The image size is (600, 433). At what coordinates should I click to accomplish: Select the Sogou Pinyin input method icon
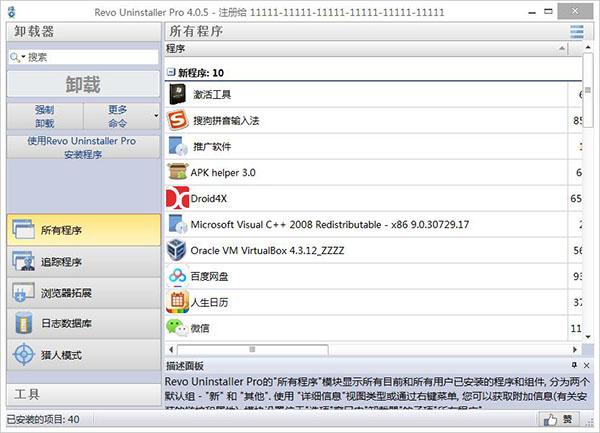177,120
